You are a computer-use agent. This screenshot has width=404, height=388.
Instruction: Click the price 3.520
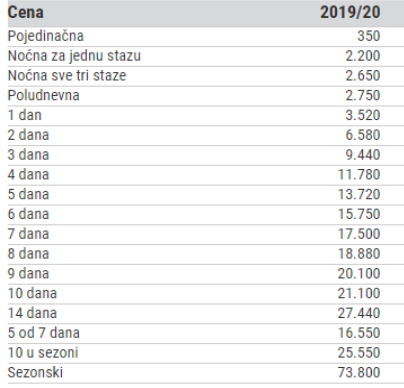pyautogui.click(x=363, y=115)
